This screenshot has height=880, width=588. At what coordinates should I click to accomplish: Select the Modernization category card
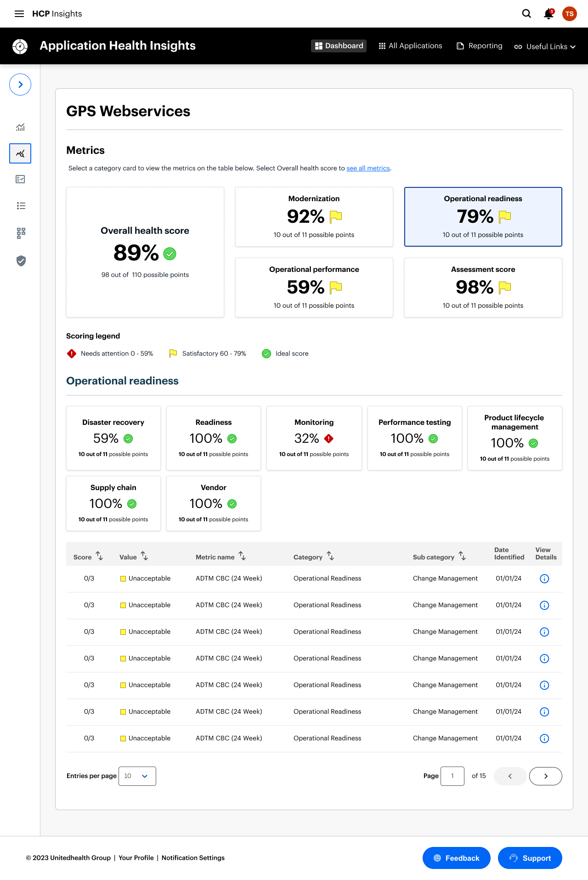pyautogui.click(x=314, y=217)
